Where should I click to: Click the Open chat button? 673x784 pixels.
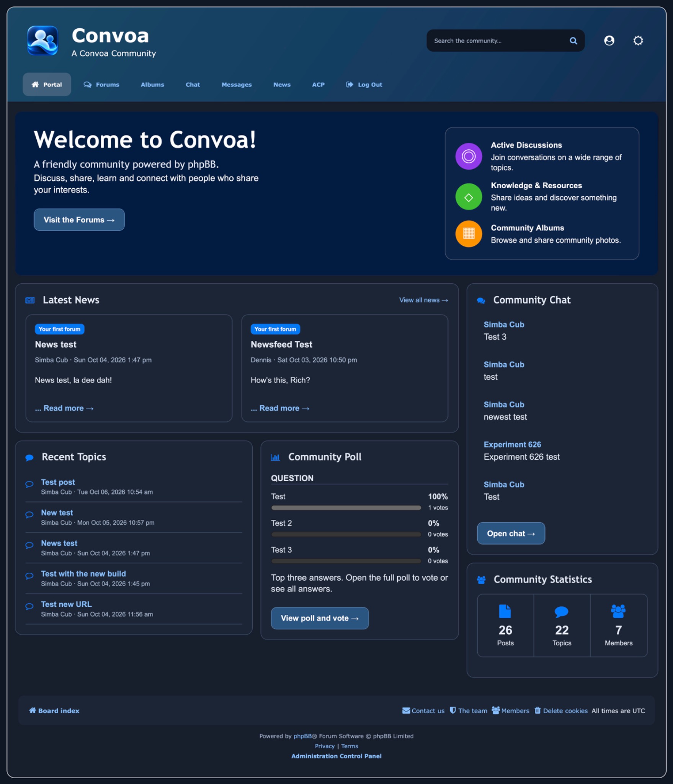click(511, 533)
